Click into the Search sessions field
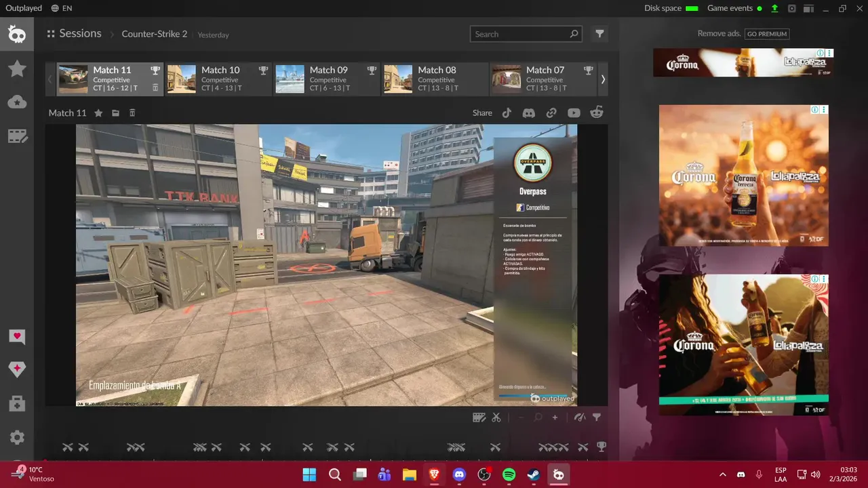Screen dimensions: 868x488 pos(526,34)
